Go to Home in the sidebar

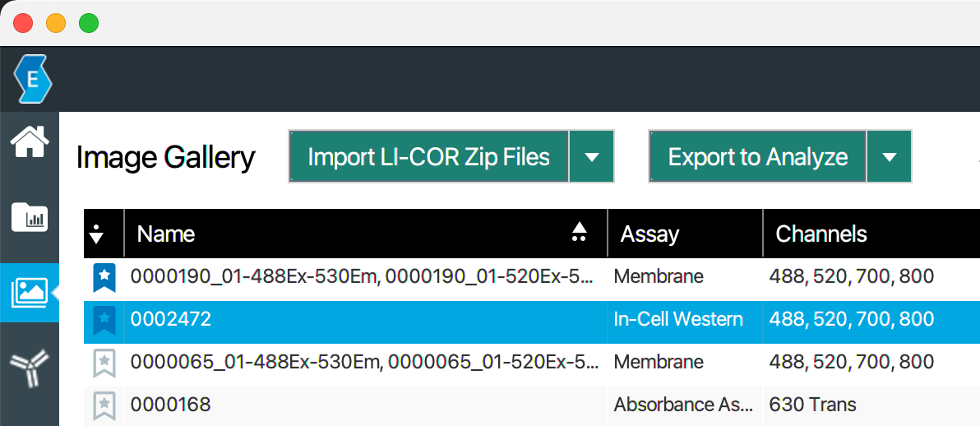(x=30, y=142)
